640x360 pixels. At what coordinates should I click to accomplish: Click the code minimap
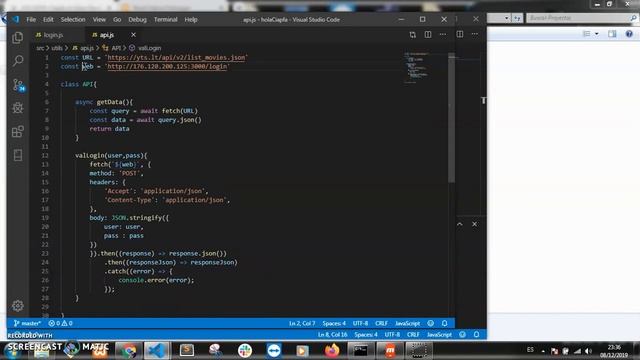(416, 68)
